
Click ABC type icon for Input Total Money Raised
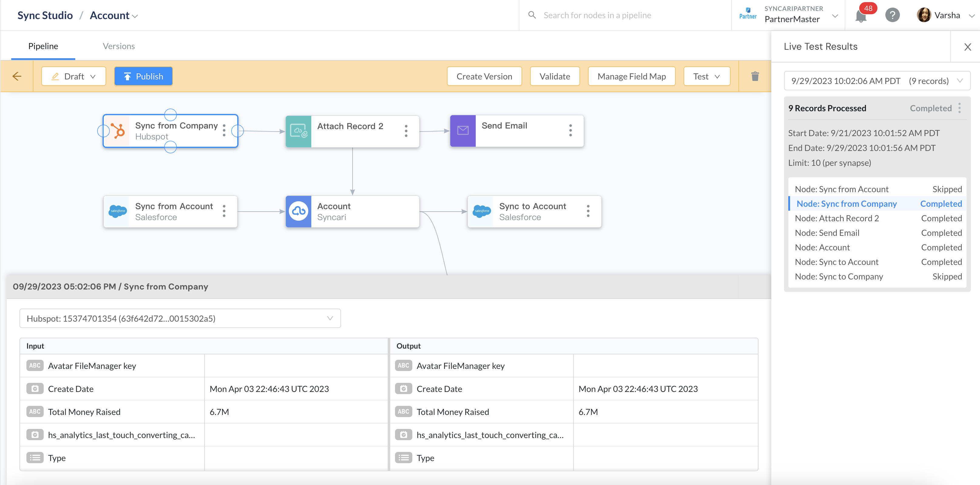click(35, 412)
